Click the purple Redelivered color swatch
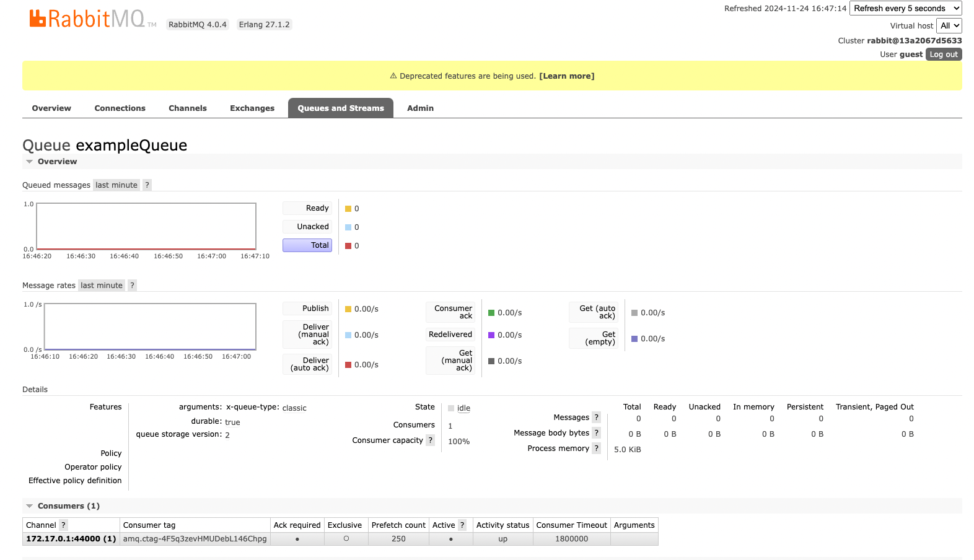 coord(491,335)
